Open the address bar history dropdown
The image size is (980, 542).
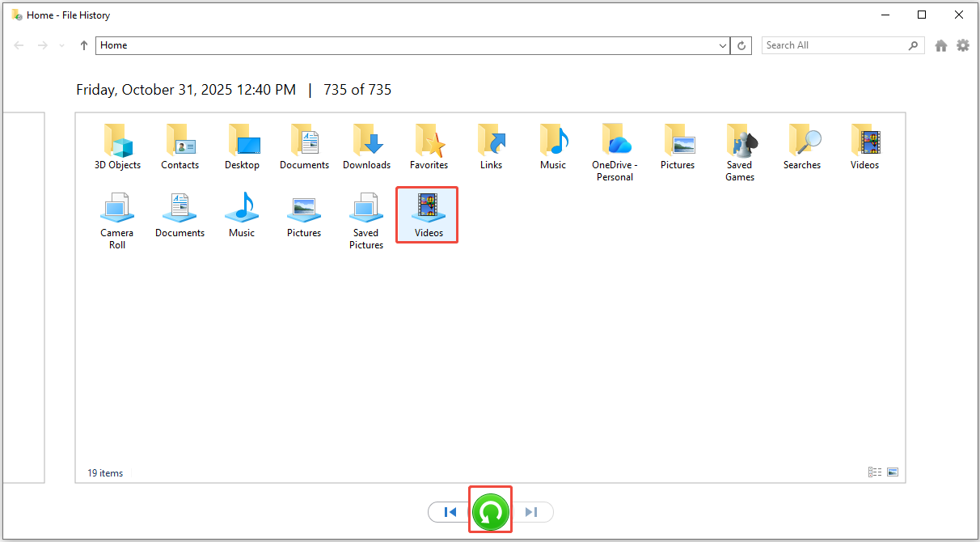[x=723, y=45]
